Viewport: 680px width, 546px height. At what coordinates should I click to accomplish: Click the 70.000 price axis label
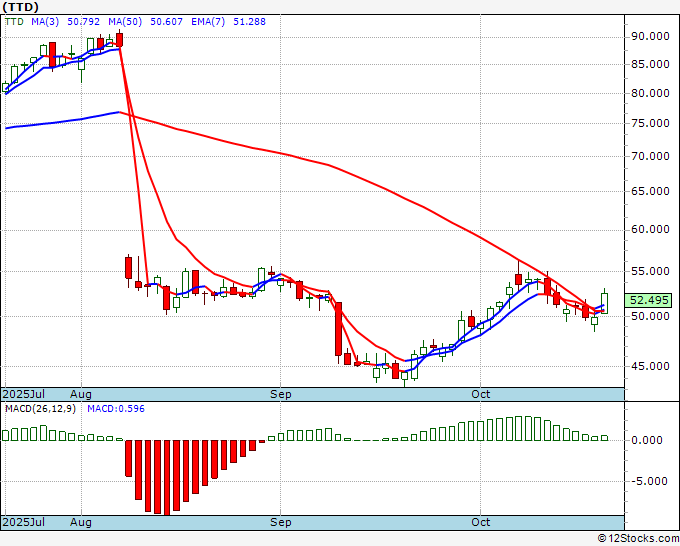click(650, 157)
